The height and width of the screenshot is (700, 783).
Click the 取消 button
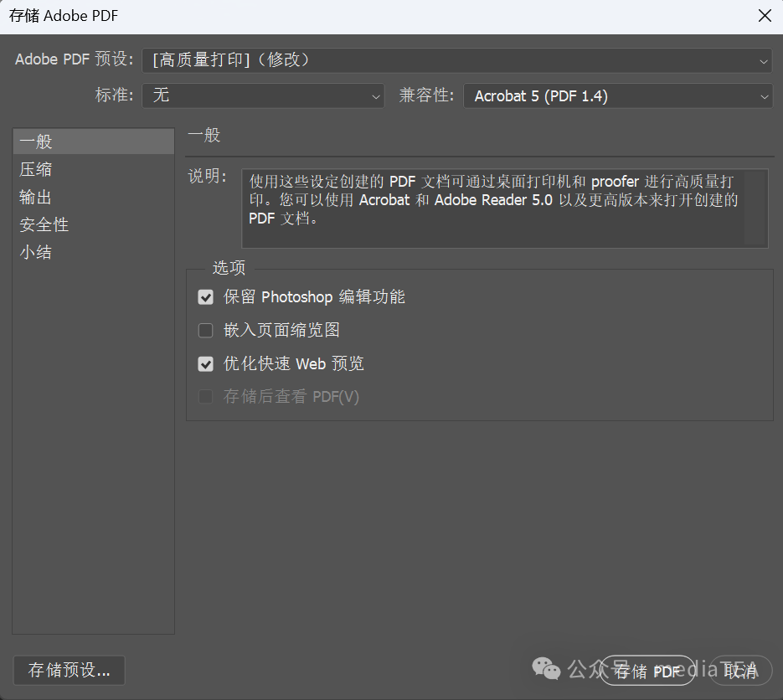(740, 671)
